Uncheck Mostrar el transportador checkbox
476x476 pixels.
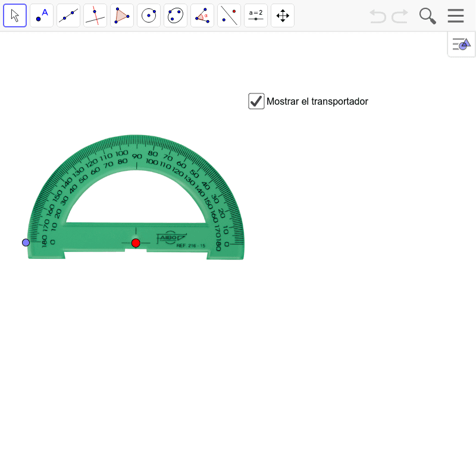(256, 101)
